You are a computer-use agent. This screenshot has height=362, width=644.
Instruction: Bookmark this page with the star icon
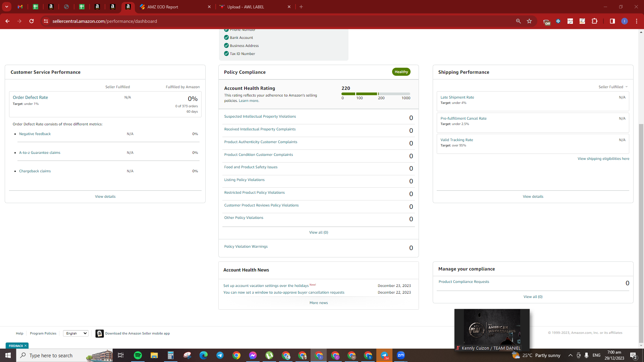click(529, 21)
